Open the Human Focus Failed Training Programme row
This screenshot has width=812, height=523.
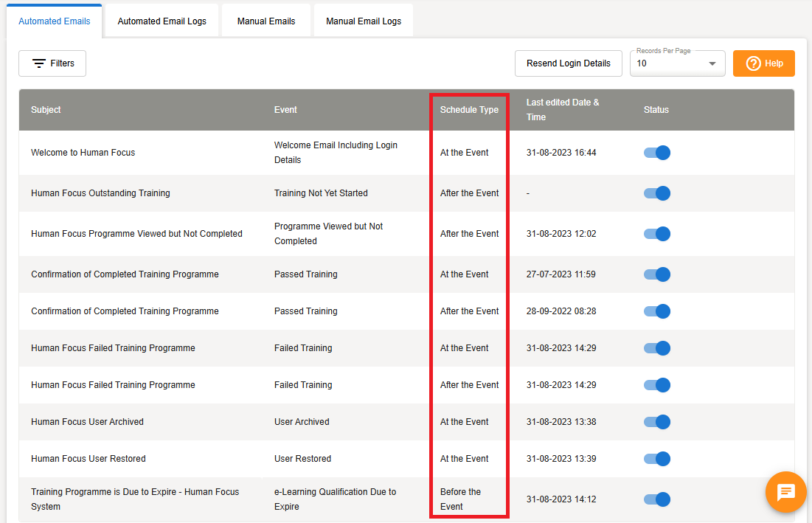click(113, 348)
